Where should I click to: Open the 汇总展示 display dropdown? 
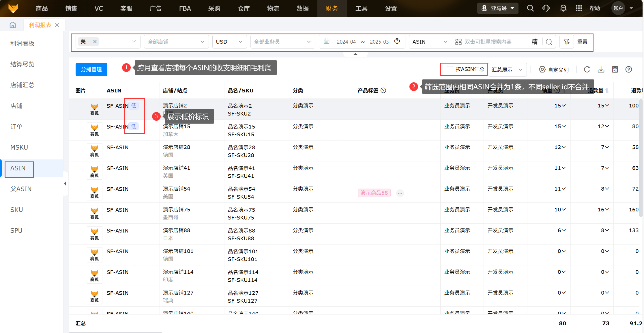[507, 70]
